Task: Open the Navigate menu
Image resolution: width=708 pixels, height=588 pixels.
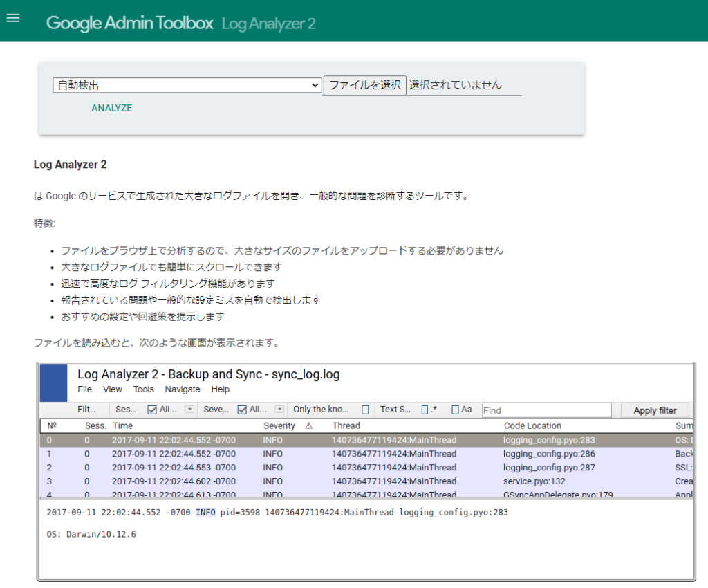Action: (183, 389)
